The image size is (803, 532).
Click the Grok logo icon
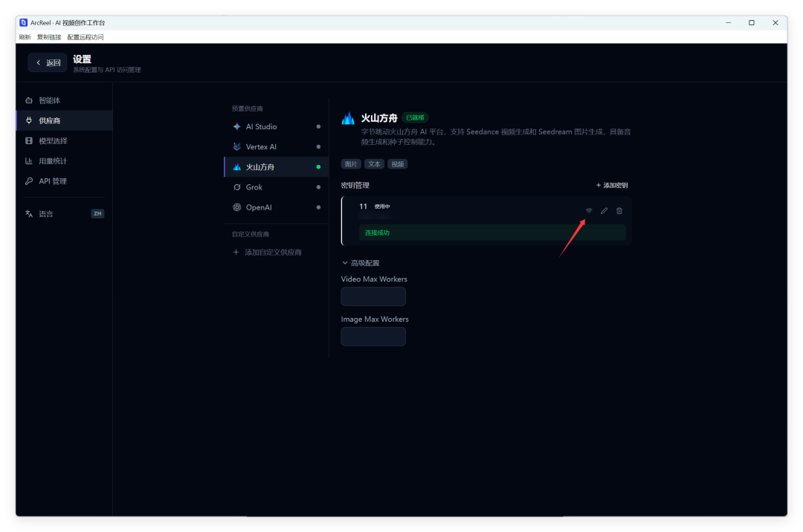(x=236, y=187)
